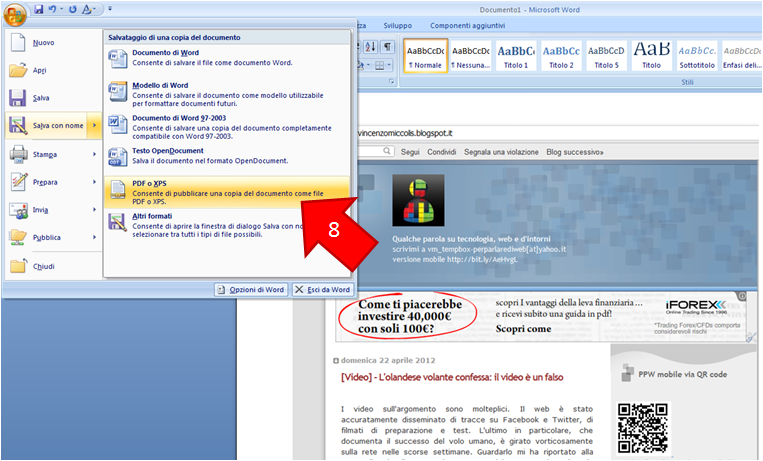Click Segnala una violazione link

(501, 152)
